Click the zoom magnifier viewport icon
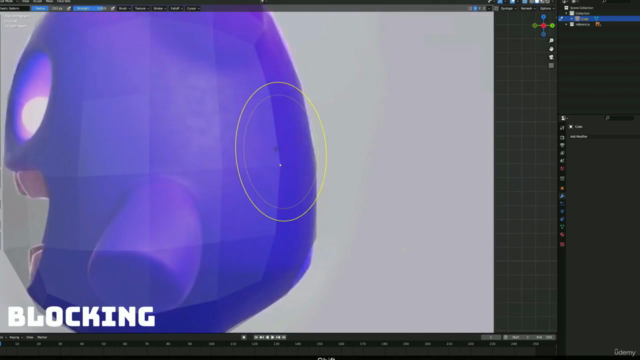This screenshot has height=360, width=640. (551, 41)
